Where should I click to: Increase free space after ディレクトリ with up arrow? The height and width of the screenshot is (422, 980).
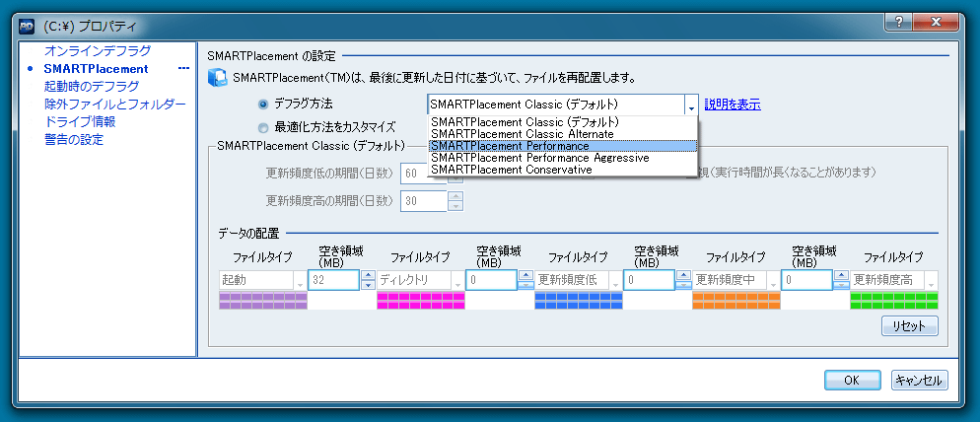pyautogui.click(x=525, y=276)
